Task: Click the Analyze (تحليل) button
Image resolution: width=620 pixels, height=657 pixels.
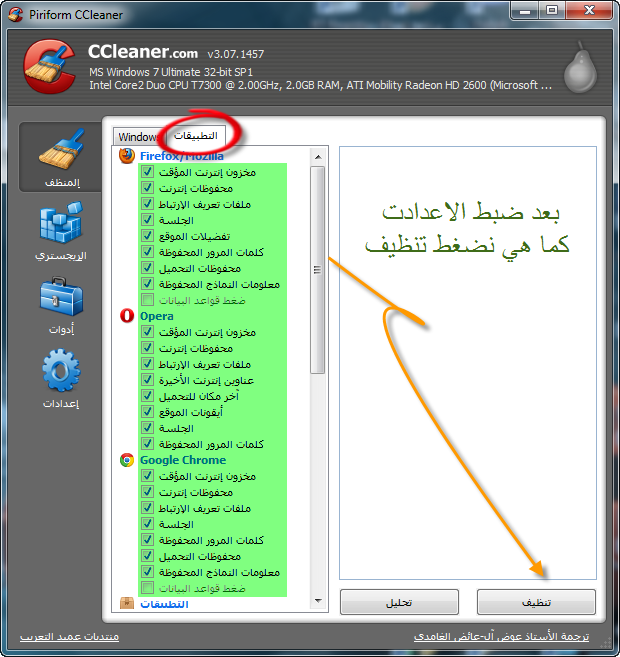Action: coord(399,602)
